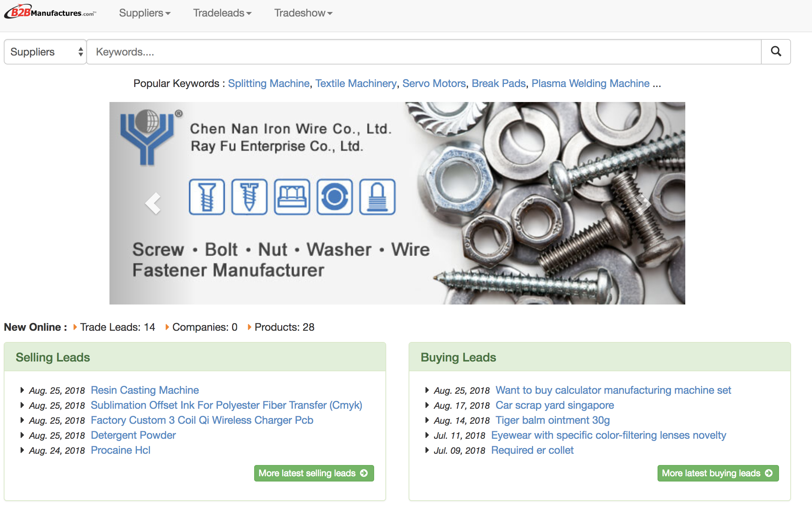Go to previous banner slide
Viewport: 812px width, 513px height.
[153, 203]
